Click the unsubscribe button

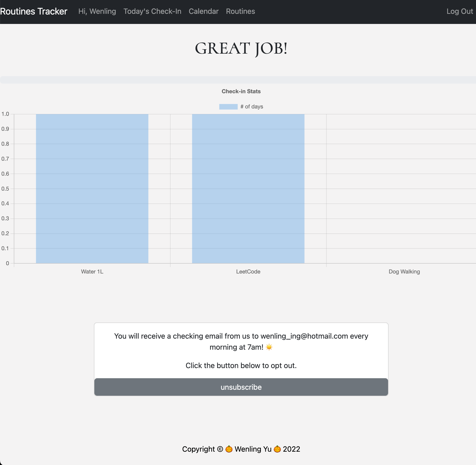click(x=241, y=387)
